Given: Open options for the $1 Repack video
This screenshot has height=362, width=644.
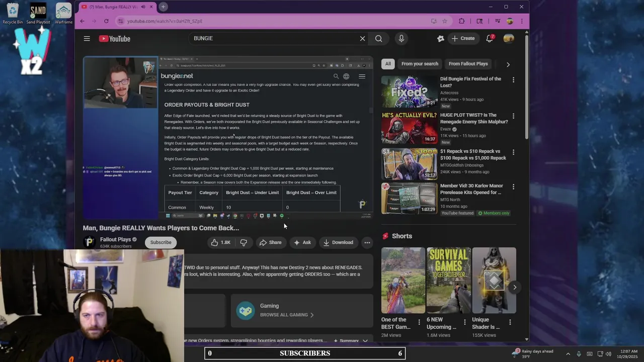Looking at the screenshot, I should [x=513, y=152].
